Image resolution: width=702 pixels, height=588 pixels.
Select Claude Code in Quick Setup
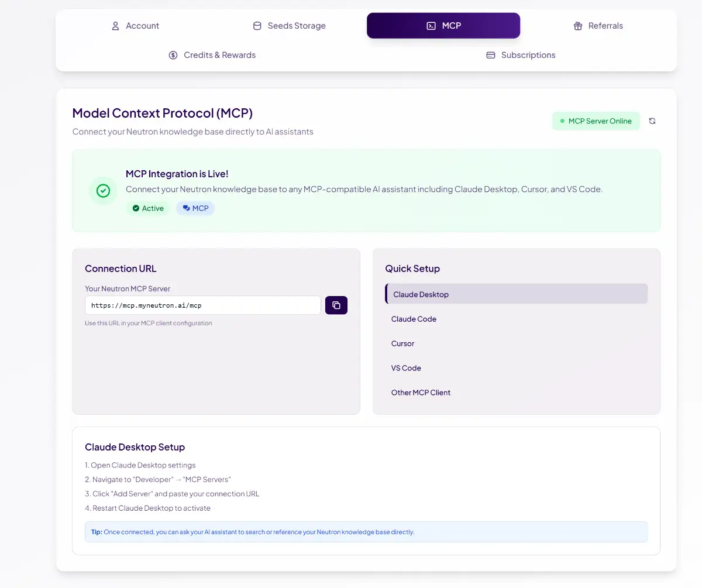tap(414, 319)
